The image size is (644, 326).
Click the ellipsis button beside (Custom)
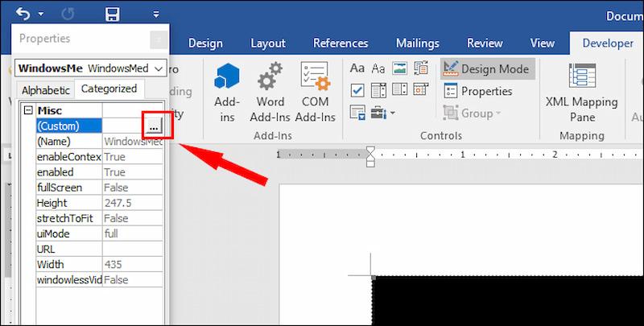coord(154,126)
